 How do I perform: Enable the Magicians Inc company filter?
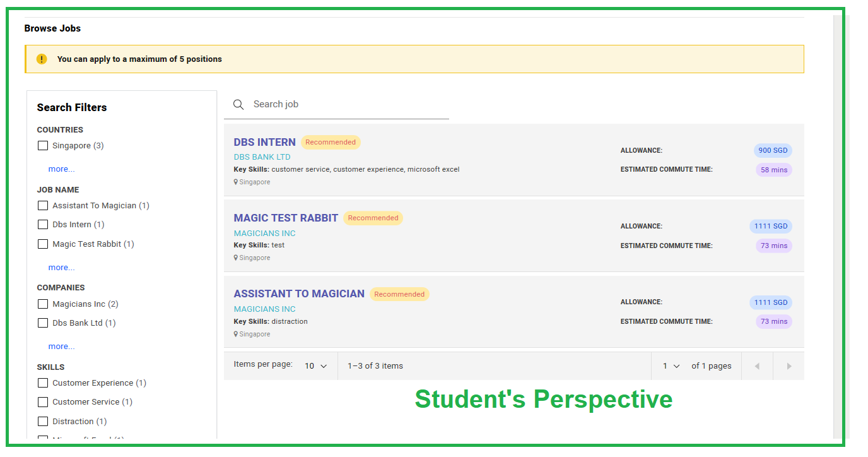click(x=43, y=304)
